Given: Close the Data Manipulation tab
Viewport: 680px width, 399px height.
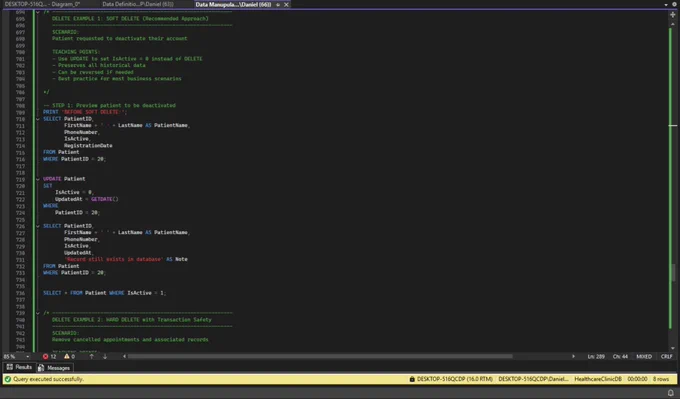Looking at the screenshot, I should coord(286,5).
